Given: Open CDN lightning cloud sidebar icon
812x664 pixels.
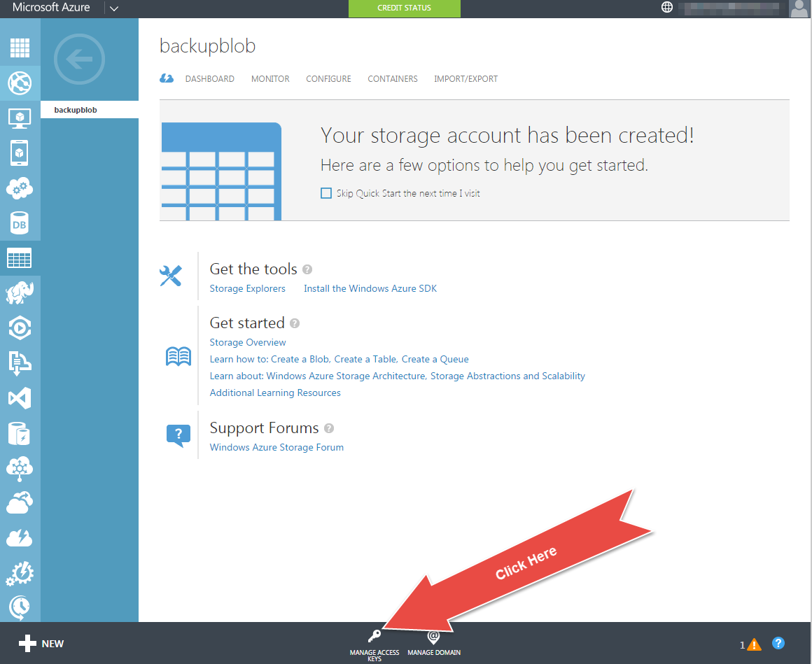Looking at the screenshot, I should [20, 538].
